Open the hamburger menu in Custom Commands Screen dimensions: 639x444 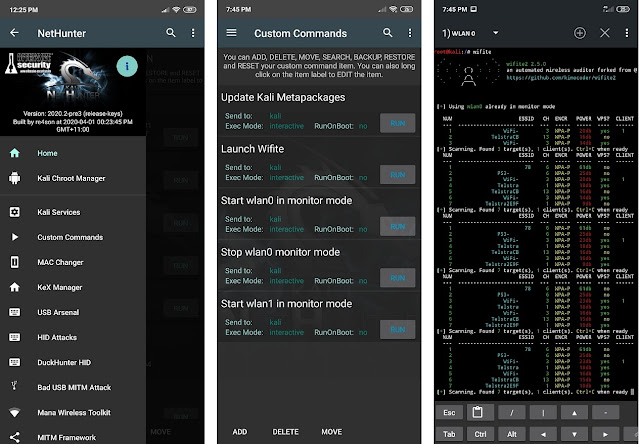231,33
